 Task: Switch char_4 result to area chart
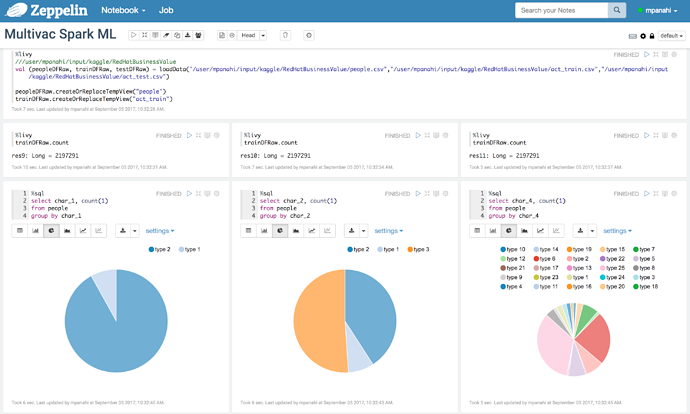(525, 231)
